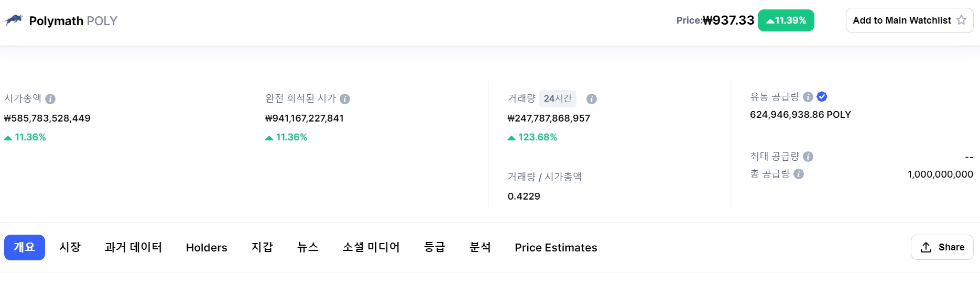Click the green 11.39% price change badge
980x286 pixels.
786,20
